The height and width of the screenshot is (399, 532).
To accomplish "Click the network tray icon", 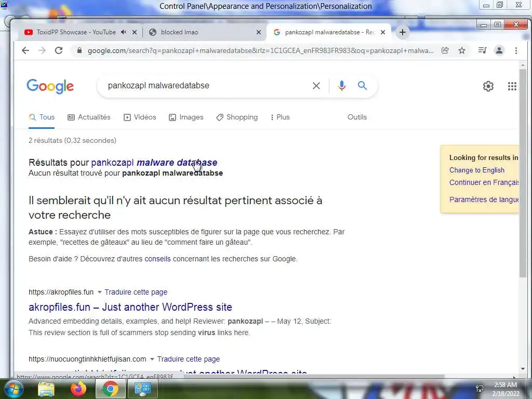I will 480,389.
